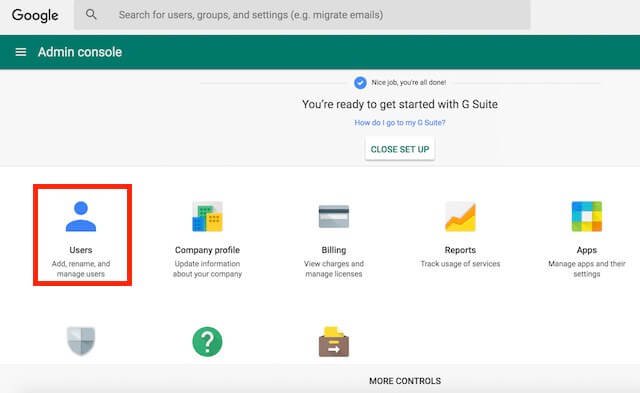This screenshot has height=393, width=640.
Task: Expand MORE CONTROLS at the bottom
Action: coord(405,381)
